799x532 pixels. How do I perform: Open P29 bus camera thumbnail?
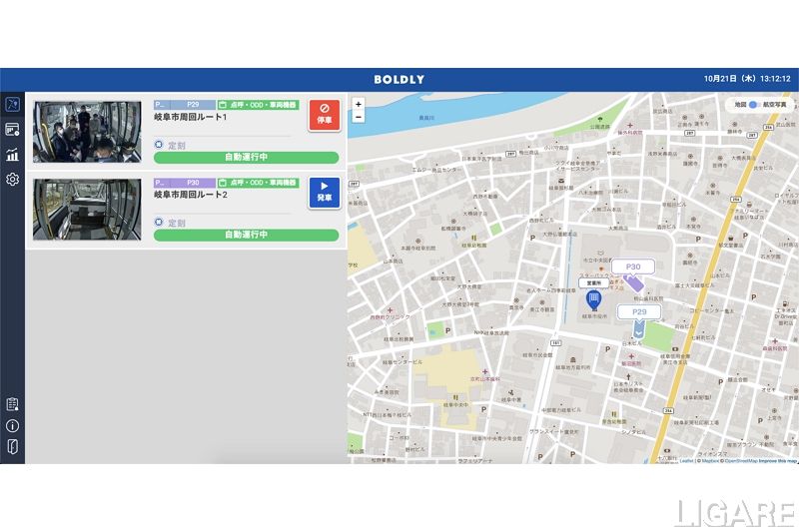[87, 131]
